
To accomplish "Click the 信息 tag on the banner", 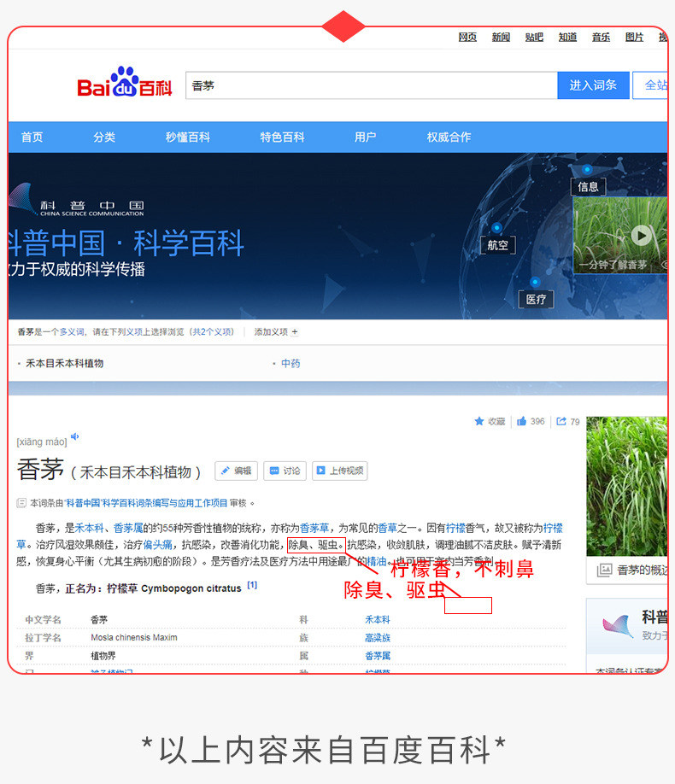I will click(588, 186).
